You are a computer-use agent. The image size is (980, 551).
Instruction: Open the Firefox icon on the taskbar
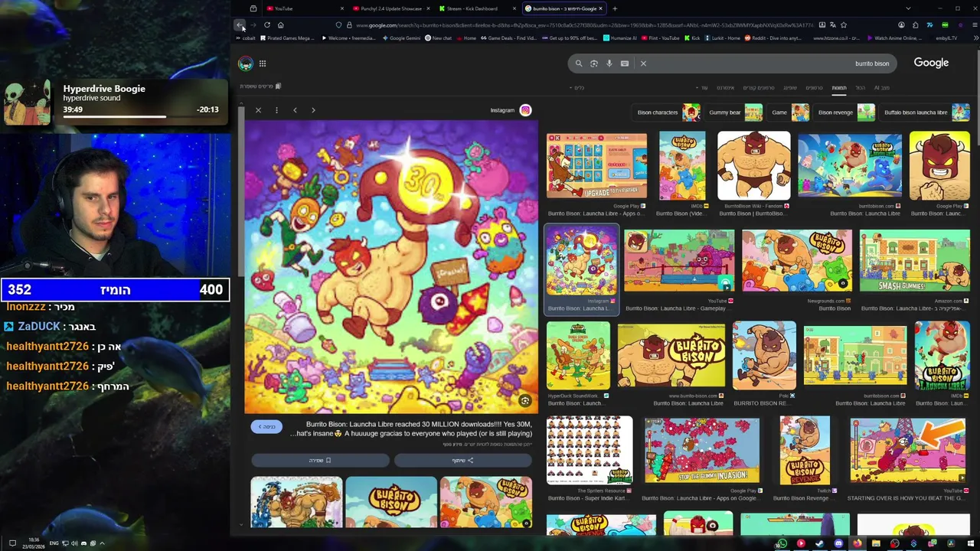pyautogui.click(x=857, y=544)
